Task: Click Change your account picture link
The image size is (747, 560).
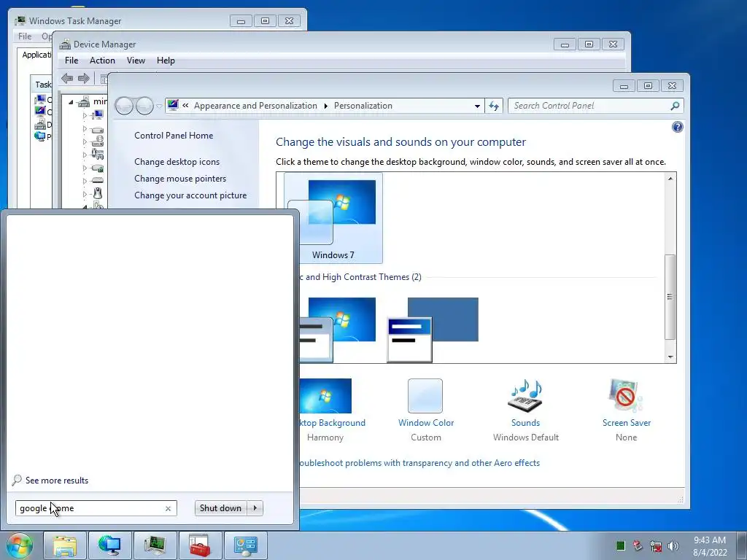Action: [190, 195]
